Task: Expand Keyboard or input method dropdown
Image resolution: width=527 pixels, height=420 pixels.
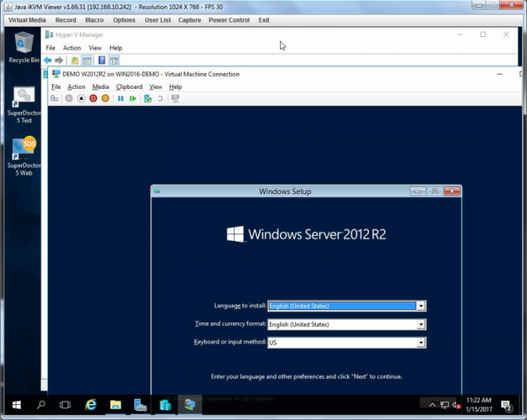Action: click(421, 342)
